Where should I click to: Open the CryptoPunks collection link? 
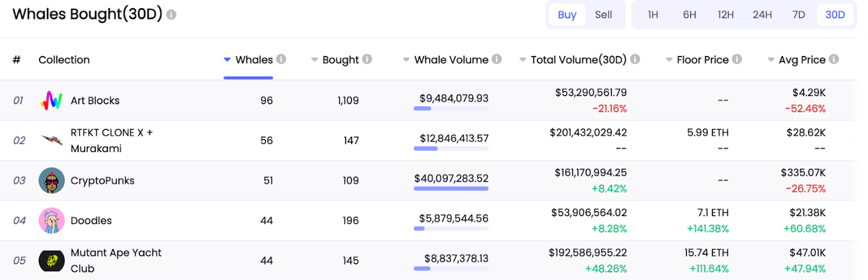point(102,181)
